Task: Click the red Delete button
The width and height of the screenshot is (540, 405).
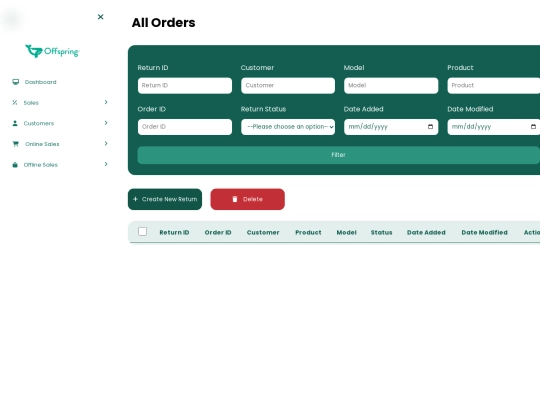Action: 248,199
